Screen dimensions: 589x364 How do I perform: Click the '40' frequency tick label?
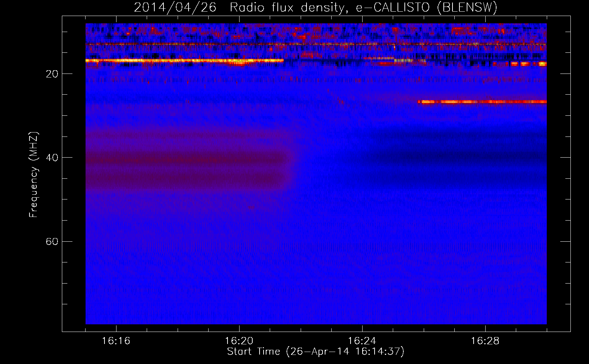(52, 158)
